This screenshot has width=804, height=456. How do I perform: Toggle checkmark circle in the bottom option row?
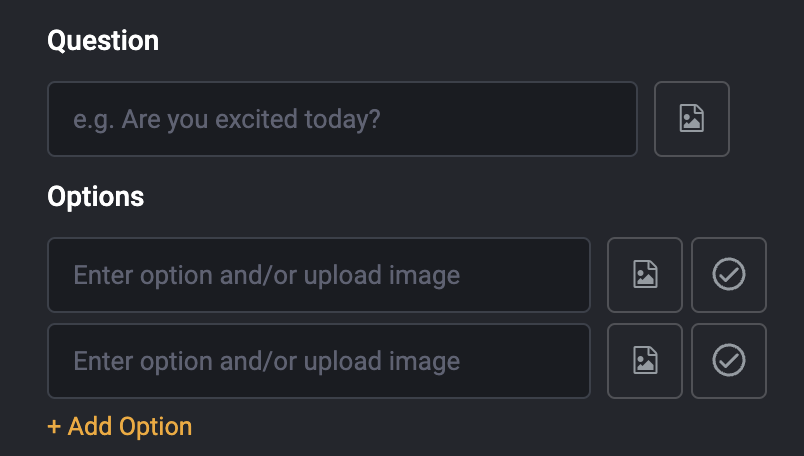pos(729,361)
